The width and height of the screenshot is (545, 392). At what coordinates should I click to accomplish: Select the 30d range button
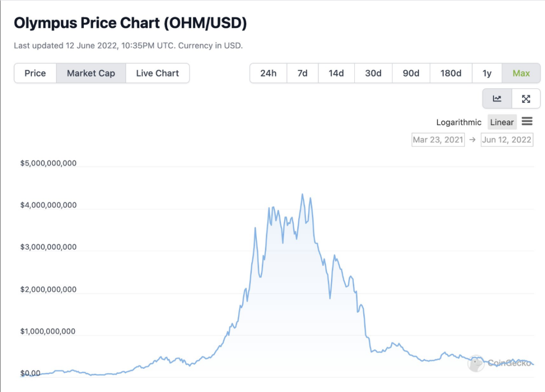[x=373, y=73]
